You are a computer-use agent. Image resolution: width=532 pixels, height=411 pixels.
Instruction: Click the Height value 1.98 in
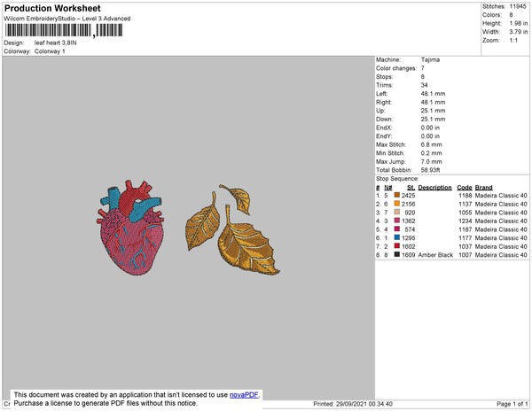click(519, 23)
